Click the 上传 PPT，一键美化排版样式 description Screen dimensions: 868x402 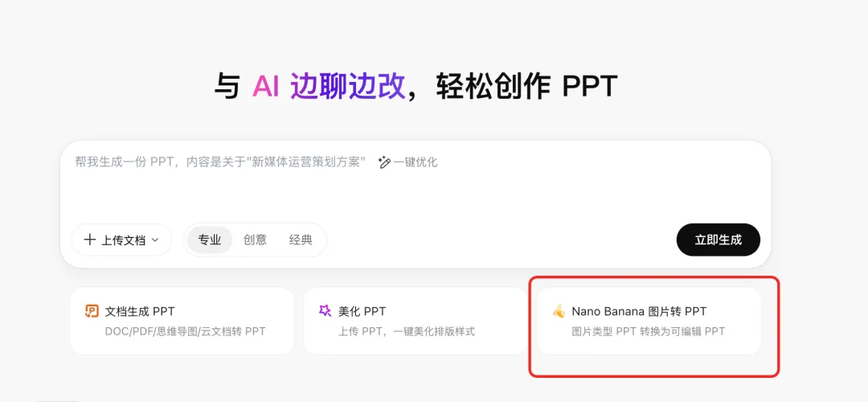click(407, 332)
